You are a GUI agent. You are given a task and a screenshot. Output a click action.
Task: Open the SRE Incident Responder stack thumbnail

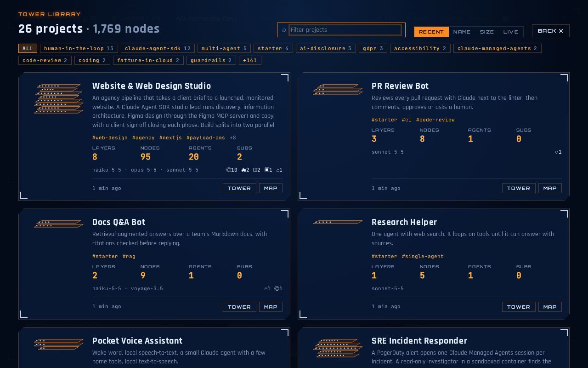[x=338, y=348]
